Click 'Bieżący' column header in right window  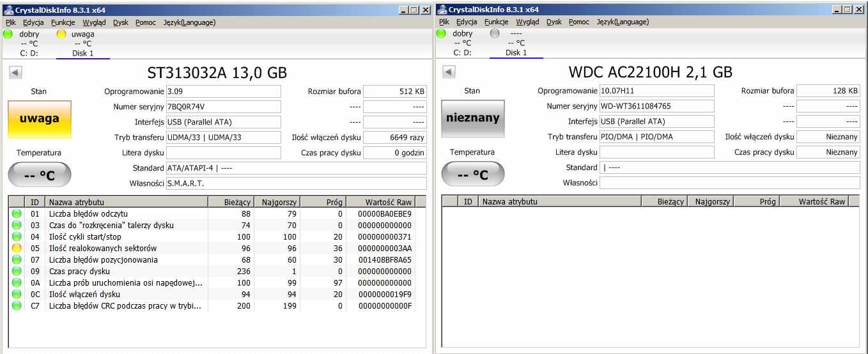664,201
